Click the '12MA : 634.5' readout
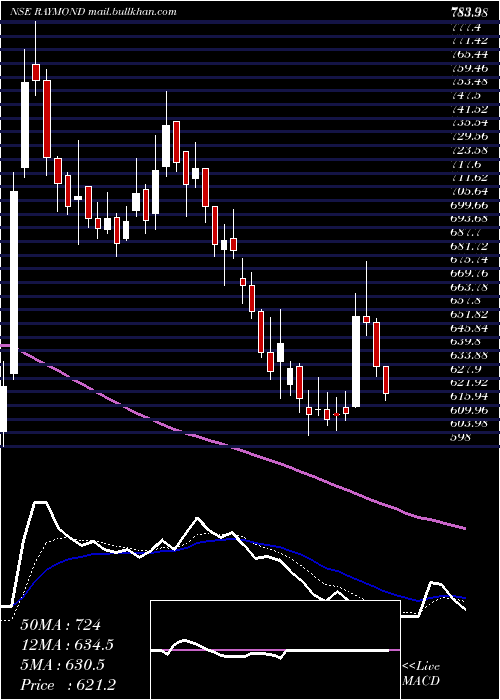The height and width of the screenshot is (700, 500). pos(67,645)
